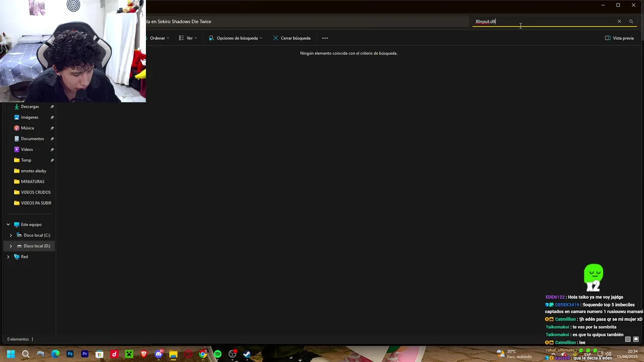Screen dimensions: 644x362
Task: Expand Disco local (D:) node
Action: tap(11, 246)
